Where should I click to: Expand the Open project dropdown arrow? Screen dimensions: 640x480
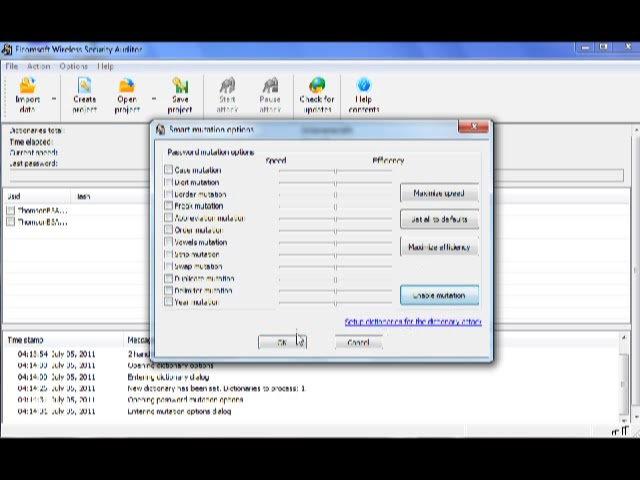154,99
